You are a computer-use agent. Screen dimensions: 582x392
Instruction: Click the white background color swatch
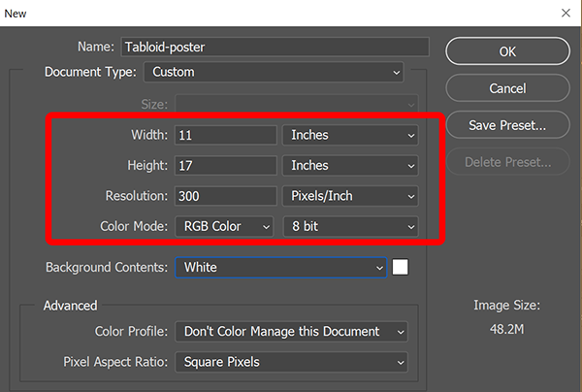(400, 267)
